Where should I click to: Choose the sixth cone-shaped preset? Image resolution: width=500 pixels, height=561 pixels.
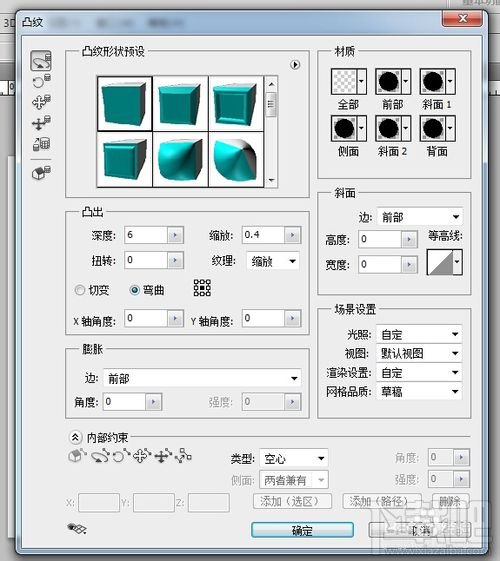coord(236,160)
